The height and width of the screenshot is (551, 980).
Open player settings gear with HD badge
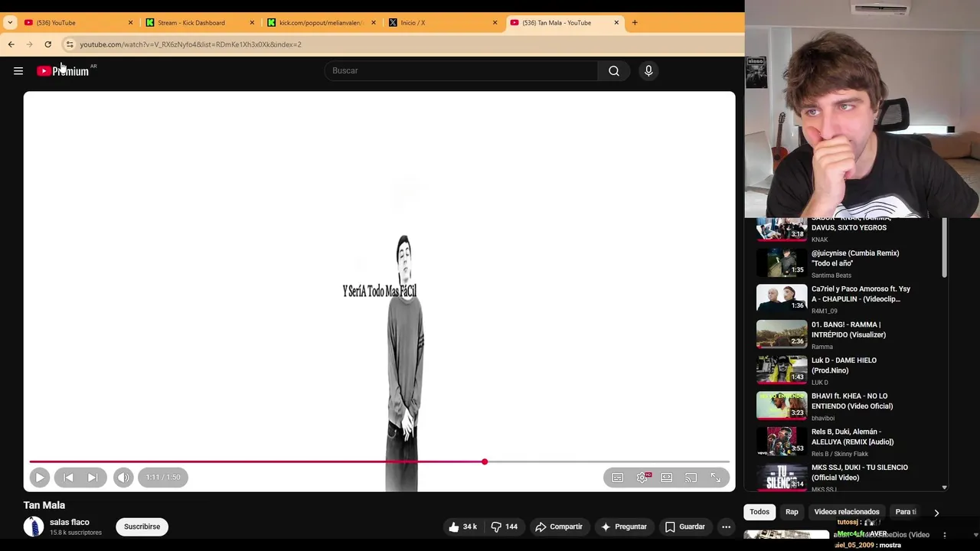(642, 478)
